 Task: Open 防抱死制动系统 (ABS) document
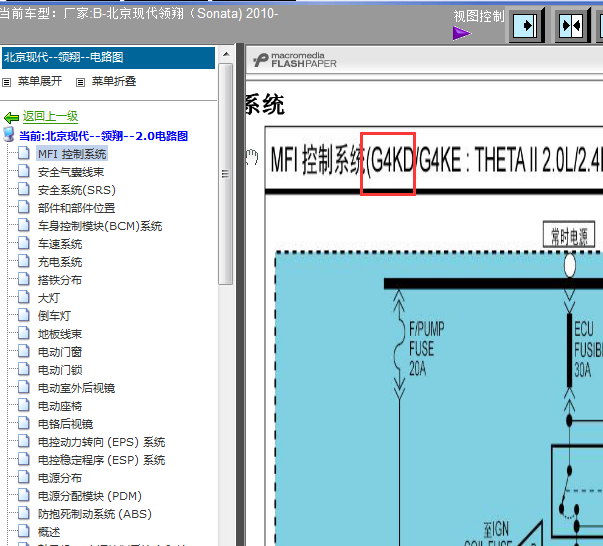click(95, 514)
